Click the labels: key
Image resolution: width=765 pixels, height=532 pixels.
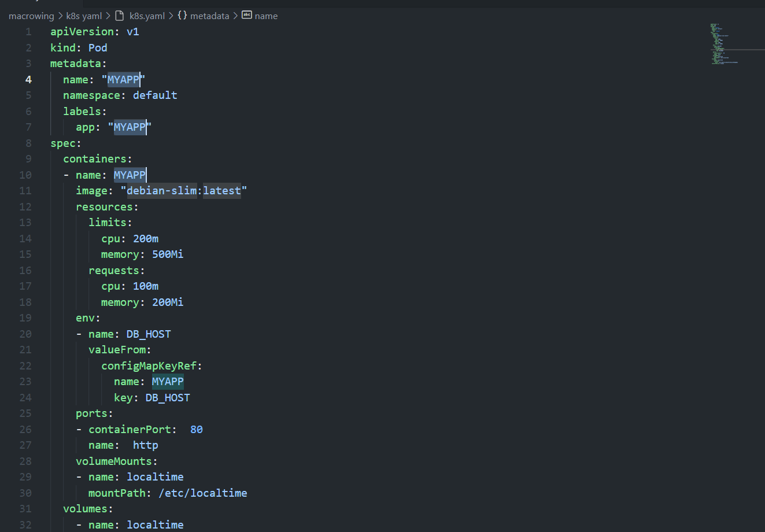point(85,111)
